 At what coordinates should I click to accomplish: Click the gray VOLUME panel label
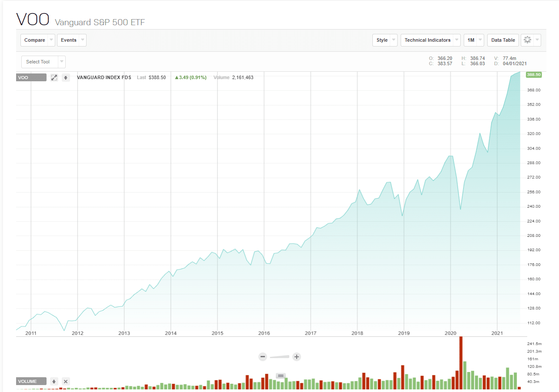31,381
